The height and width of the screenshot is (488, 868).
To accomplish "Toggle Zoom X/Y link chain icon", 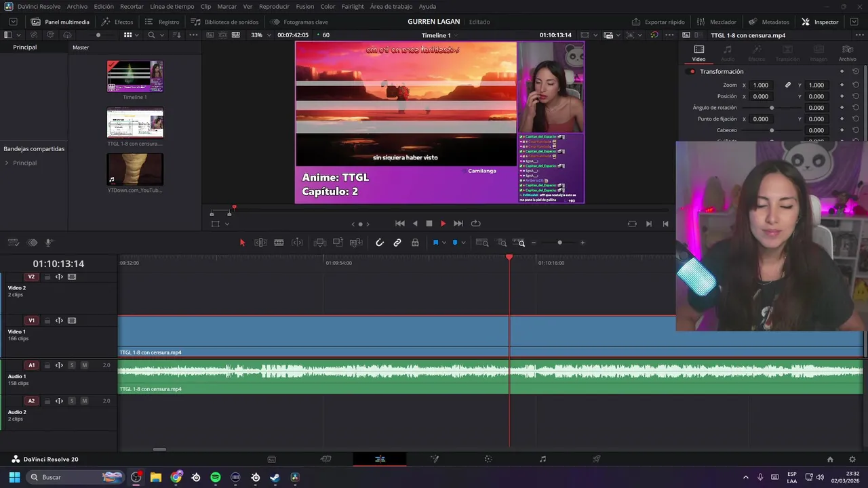I will click(x=788, y=85).
